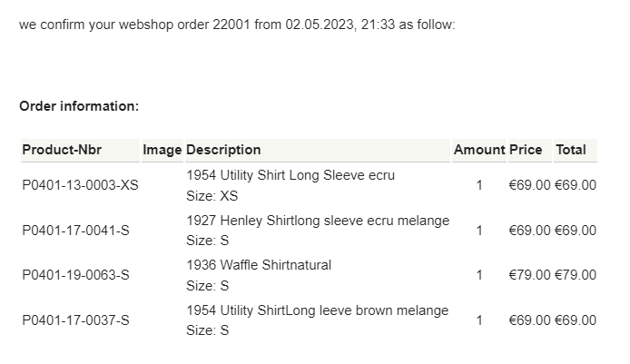Viewport: 630px width, 364px height.
Task: Click the Price column header
Action: point(526,150)
